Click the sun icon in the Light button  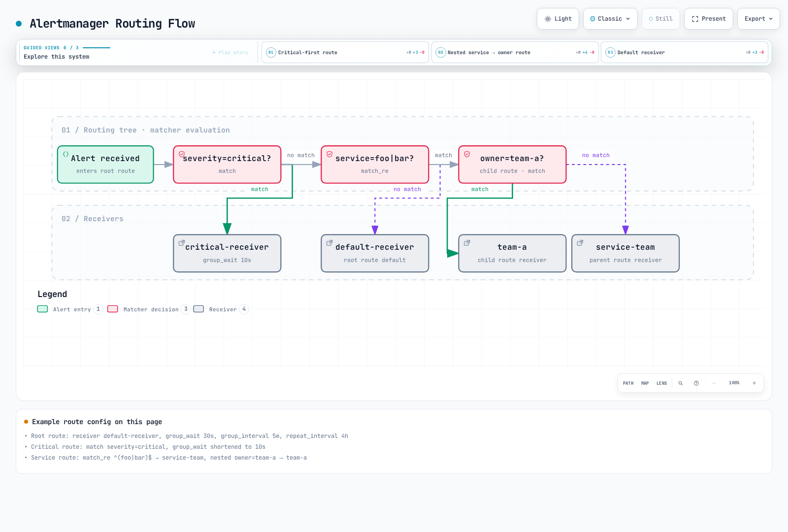click(x=548, y=19)
